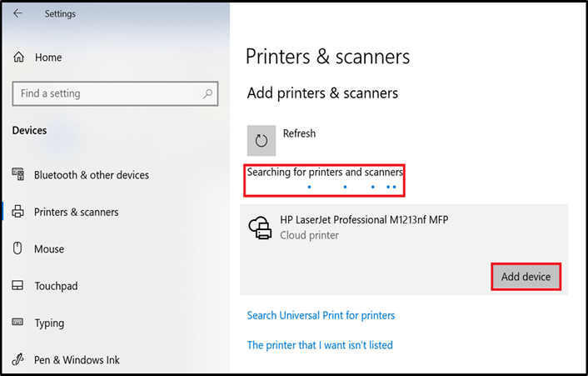Click The printer that I want isn't listed
588x376 pixels.
click(x=320, y=345)
